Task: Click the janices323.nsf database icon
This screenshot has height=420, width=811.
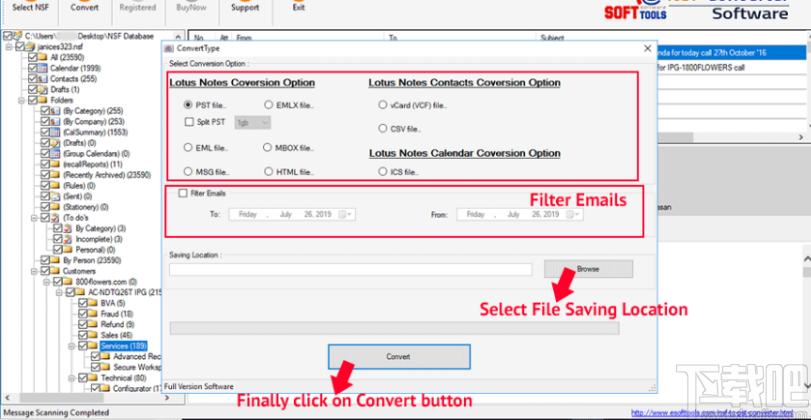Action: (31, 47)
